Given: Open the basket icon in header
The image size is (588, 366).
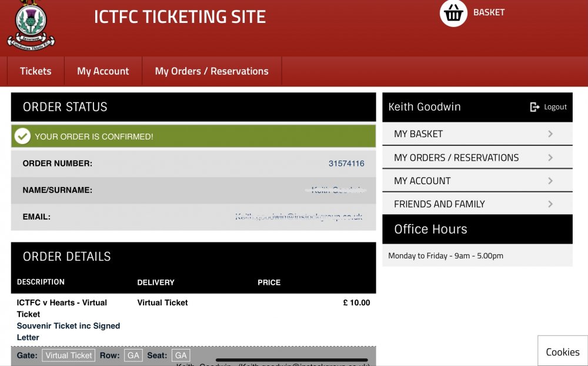Looking at the screenshot, I should [x=453, y=14].
